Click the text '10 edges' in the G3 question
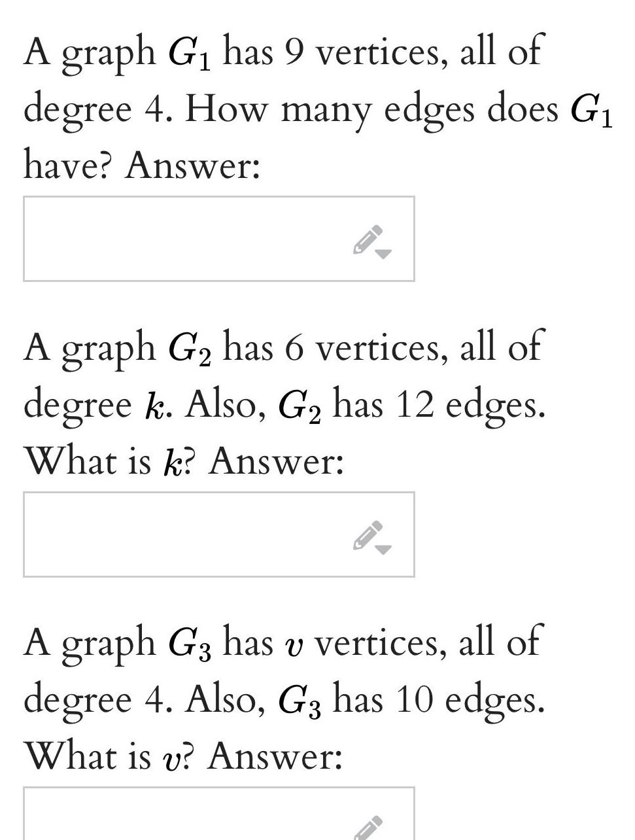 (x=470, y=701)
